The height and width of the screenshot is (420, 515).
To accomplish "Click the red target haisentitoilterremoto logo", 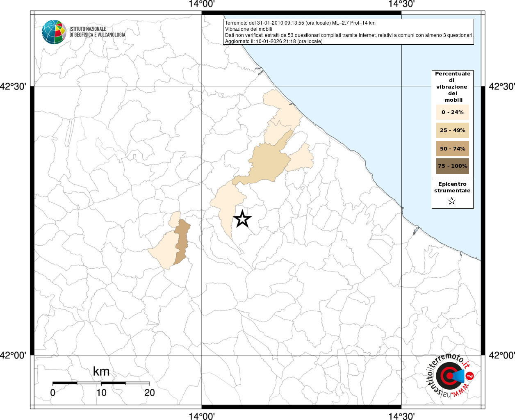I will 449,376.
